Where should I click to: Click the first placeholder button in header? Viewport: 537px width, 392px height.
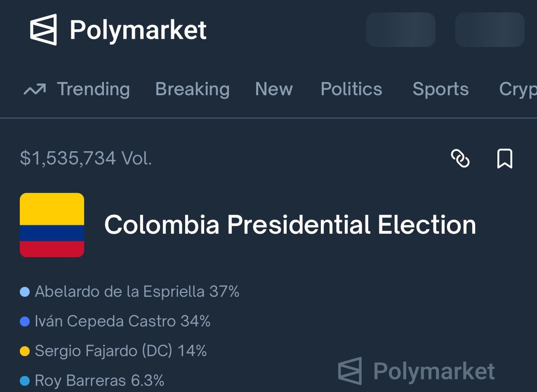[x=401, y=30]
